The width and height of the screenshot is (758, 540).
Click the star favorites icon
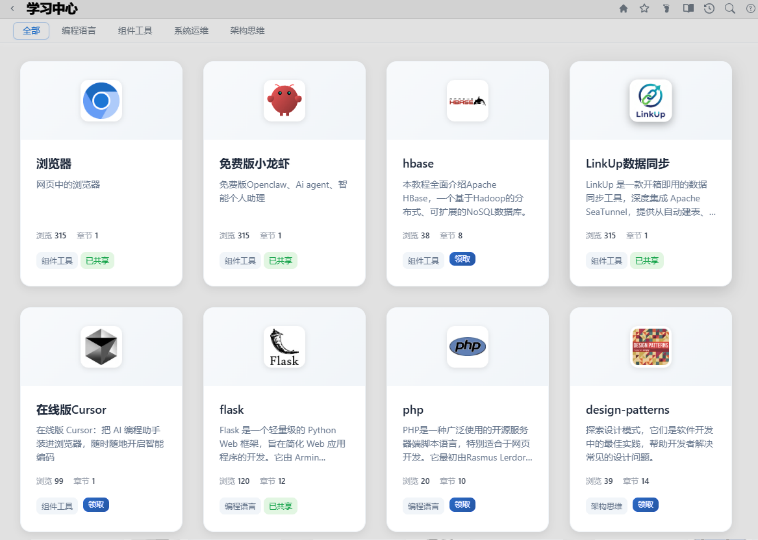644,8
